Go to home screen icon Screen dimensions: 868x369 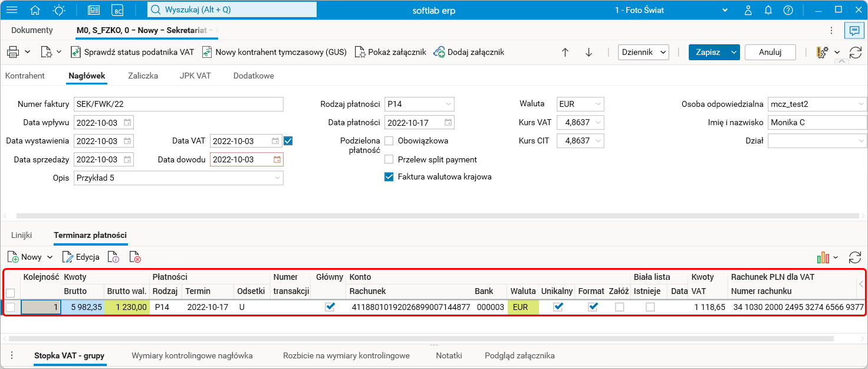tap(35, 10)
